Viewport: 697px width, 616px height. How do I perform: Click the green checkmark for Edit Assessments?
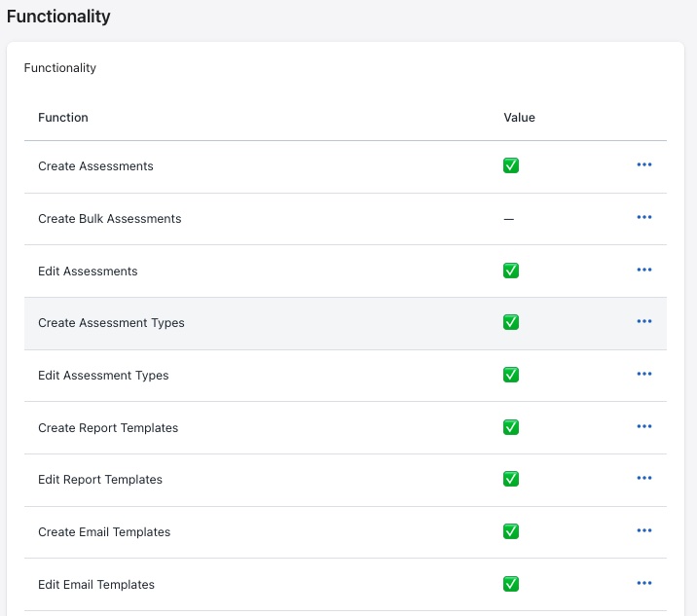[x=511, y=271]
